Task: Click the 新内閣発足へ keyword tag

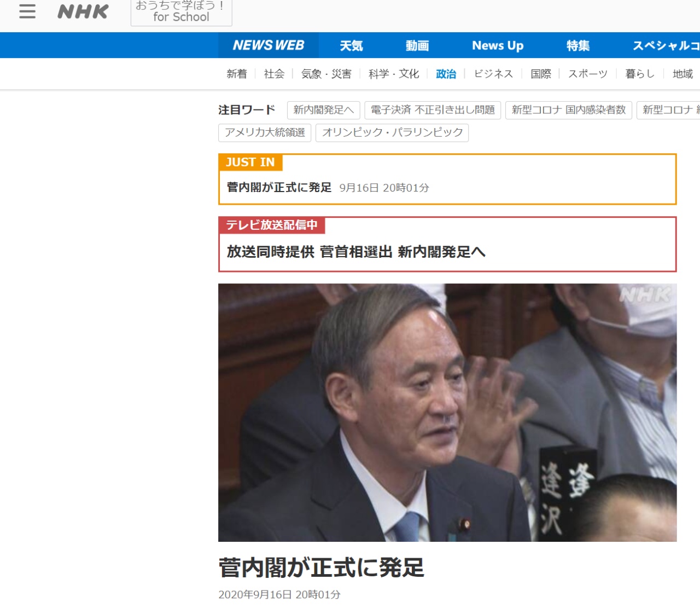Action: coord(323,110)
